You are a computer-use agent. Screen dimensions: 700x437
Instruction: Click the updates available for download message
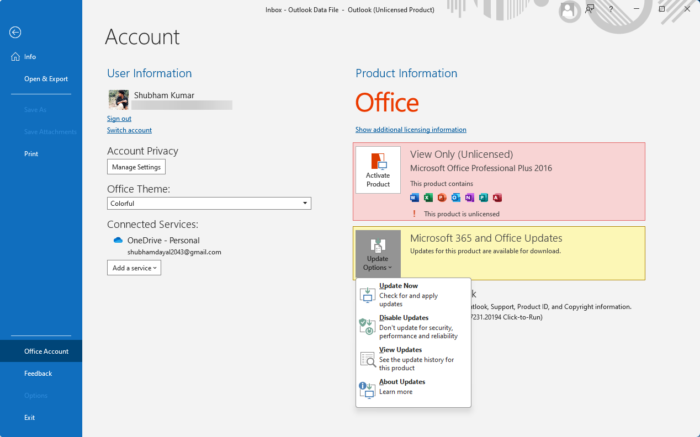(x=485, y=251)
